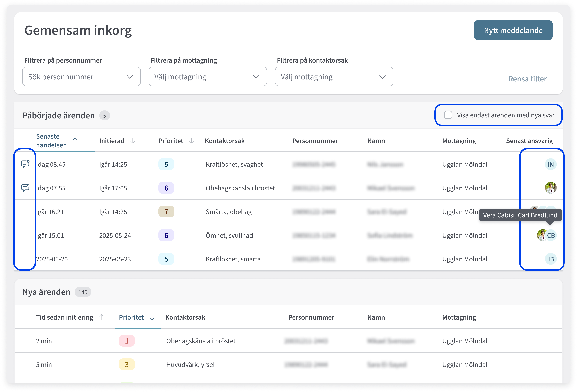Sort by Initierad arrow icon
Image resolution: width=577 pixels, height=392 pixels.
click(133, 141)
